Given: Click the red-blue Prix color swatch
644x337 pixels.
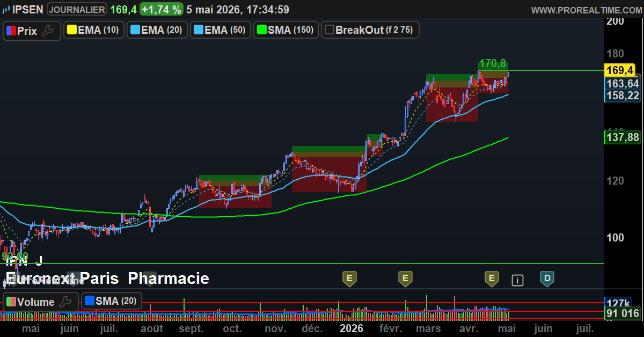Looking at the screenshot, I should click(x=11, y=31).
